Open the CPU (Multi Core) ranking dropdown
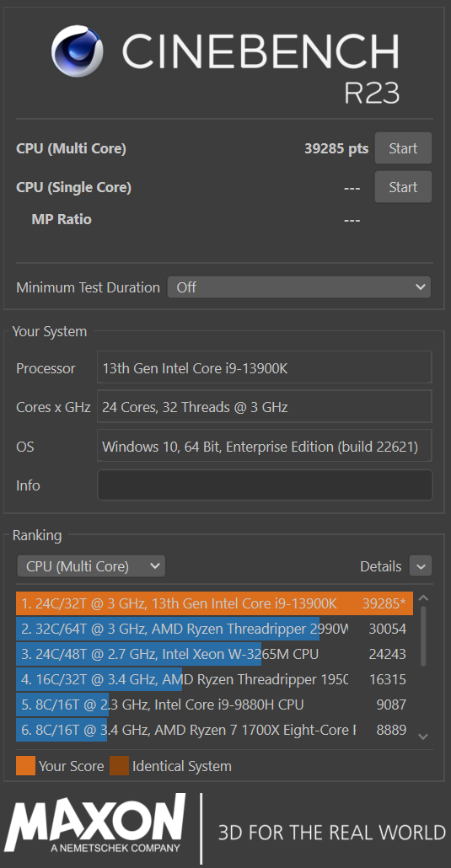The image size is (451, 868). [x=91, y=566]
